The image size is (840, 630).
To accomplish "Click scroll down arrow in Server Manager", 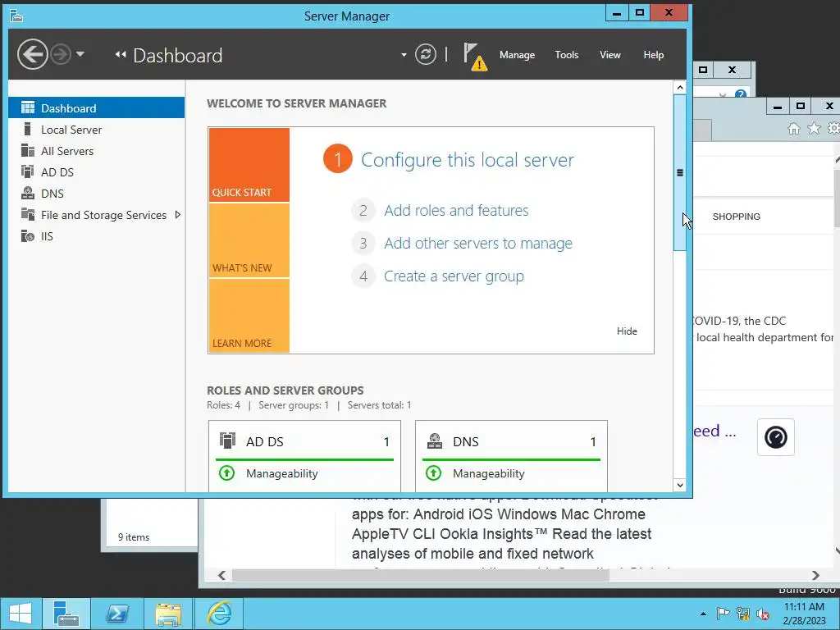I will click(x=680, y=485).
